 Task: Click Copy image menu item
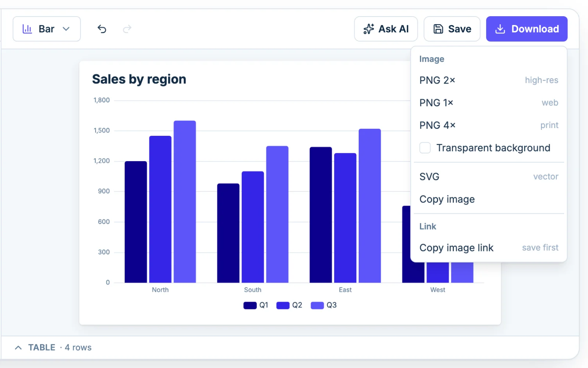[489, 199]
